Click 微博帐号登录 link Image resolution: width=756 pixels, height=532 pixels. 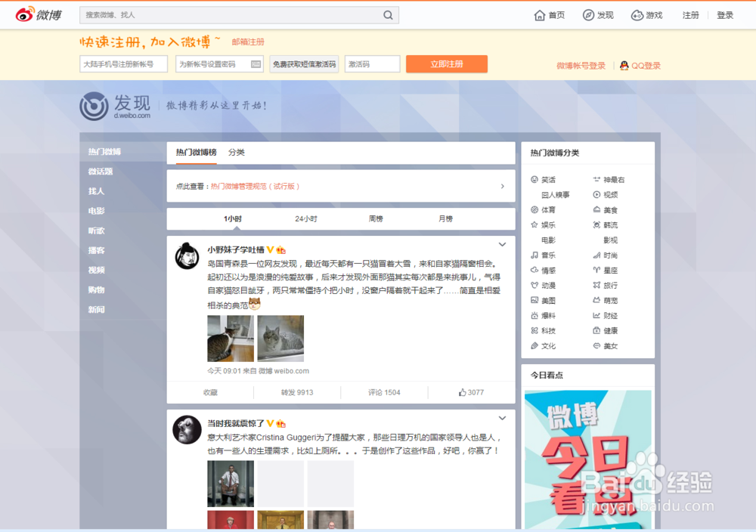click(581, 66)
